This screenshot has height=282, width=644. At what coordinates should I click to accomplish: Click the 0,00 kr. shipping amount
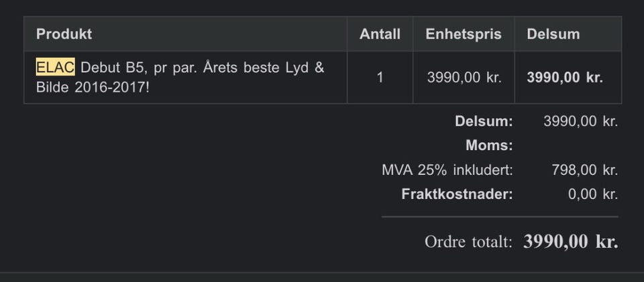click(593, 194)
